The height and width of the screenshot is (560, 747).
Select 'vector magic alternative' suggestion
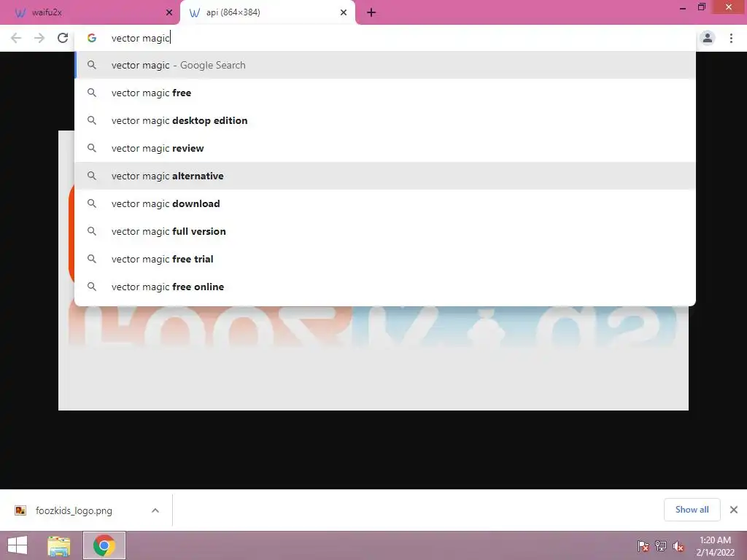tap(385, 176)
